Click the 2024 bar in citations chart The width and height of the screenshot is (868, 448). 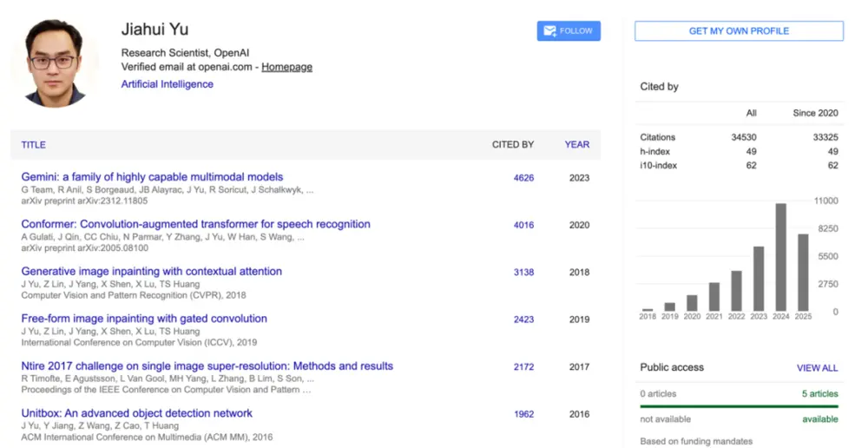(780, 257)
